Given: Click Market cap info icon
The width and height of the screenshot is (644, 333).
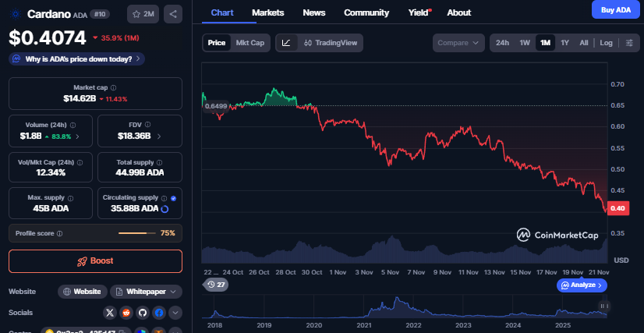Looking at the screenshot, I should coord(113,87).
